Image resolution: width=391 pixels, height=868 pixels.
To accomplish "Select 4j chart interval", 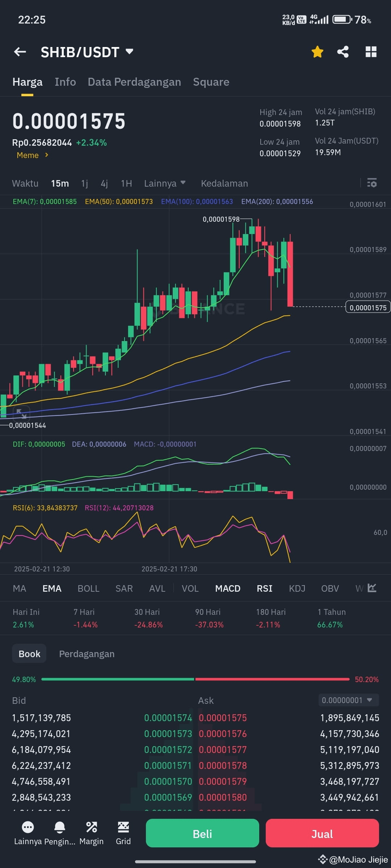I will (x=104, y=183).
